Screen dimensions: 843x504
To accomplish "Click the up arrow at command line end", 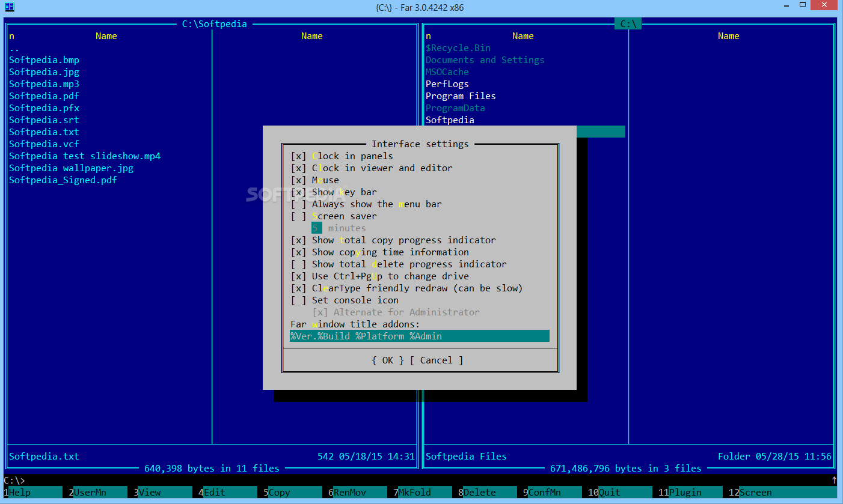I will [834, 481].
